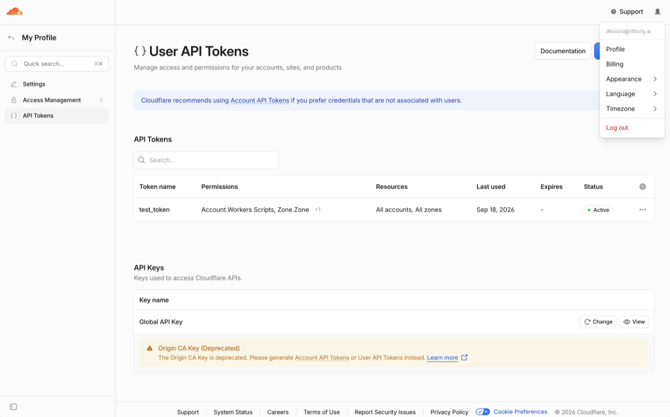Click the API Tokens braces icon
Image resolution: width=670 pixels, height=417 pixels.
tap(14, 116)
